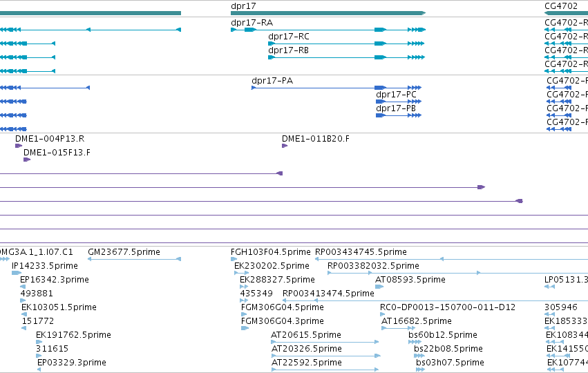588x373 pixels.
Task: Select the RP003382032.5prime label
Action: (x=373, y=266)
